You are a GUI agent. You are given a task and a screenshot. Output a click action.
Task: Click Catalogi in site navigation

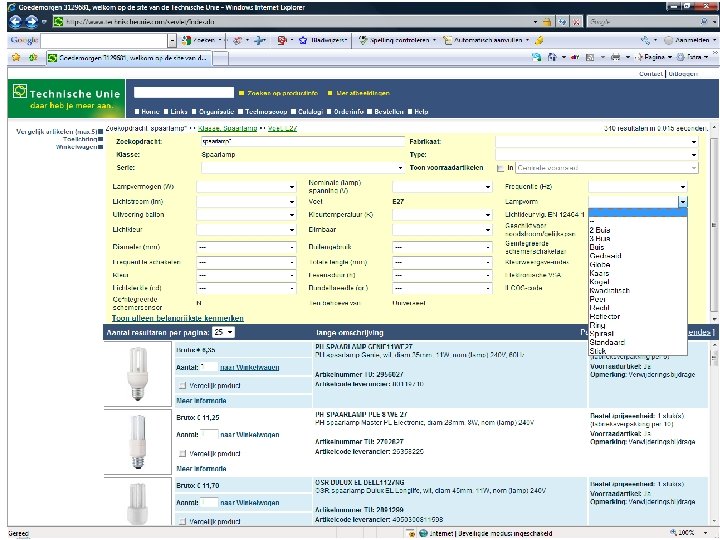[307, 112]
